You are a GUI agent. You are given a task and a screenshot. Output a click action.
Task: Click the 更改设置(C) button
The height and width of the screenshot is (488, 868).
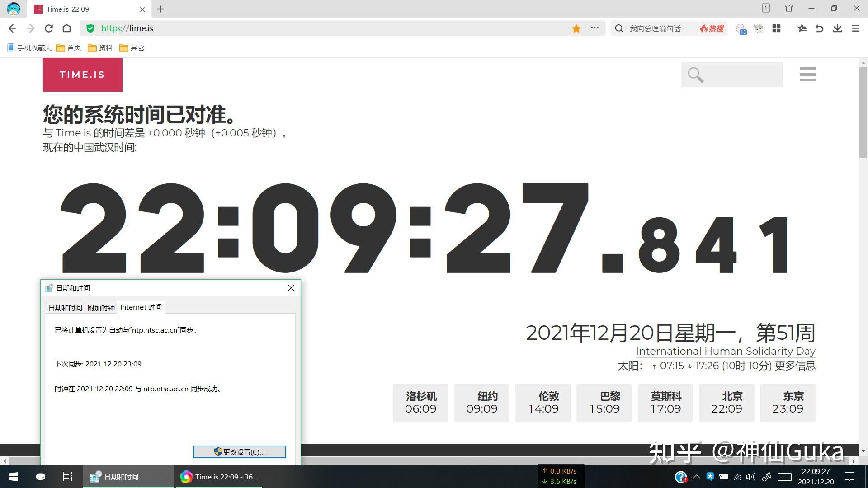[x=239, y=451]
